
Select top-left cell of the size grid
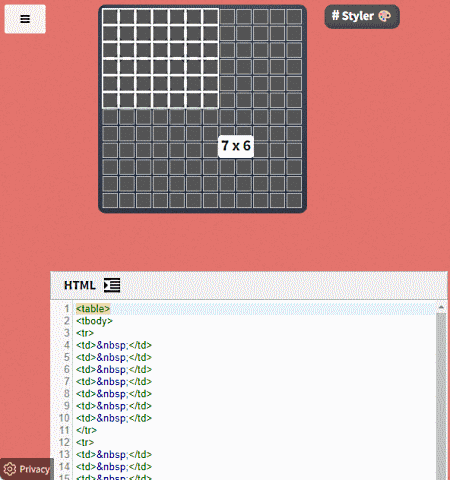coord(110,16)
